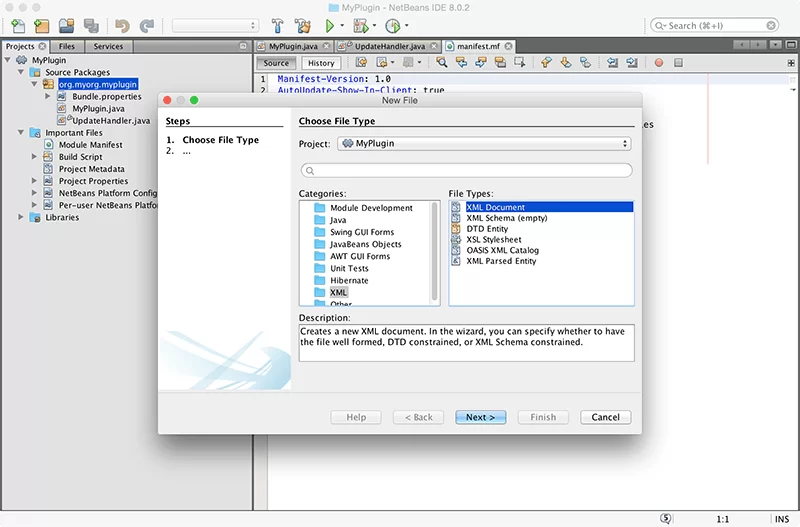Collapse the Important Files node
Image resolution: width=800 pixels, height=527 pixels.
click(x=21, y=133)
